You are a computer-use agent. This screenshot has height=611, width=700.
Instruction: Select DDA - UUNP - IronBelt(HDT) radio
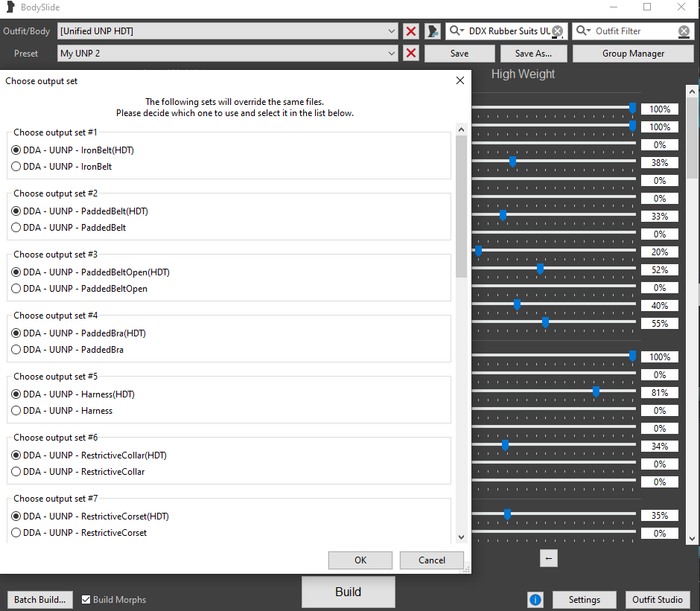pyautogui.click(x=16, y=150)
